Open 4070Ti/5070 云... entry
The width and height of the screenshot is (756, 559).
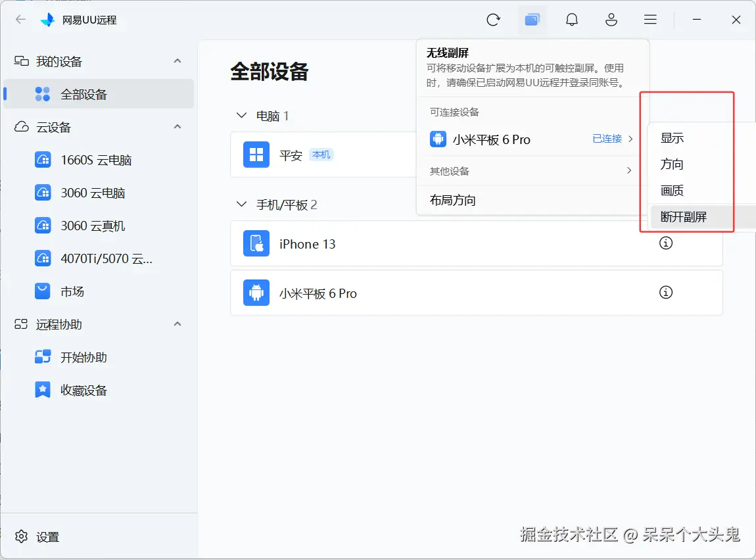tap(106, 258)
